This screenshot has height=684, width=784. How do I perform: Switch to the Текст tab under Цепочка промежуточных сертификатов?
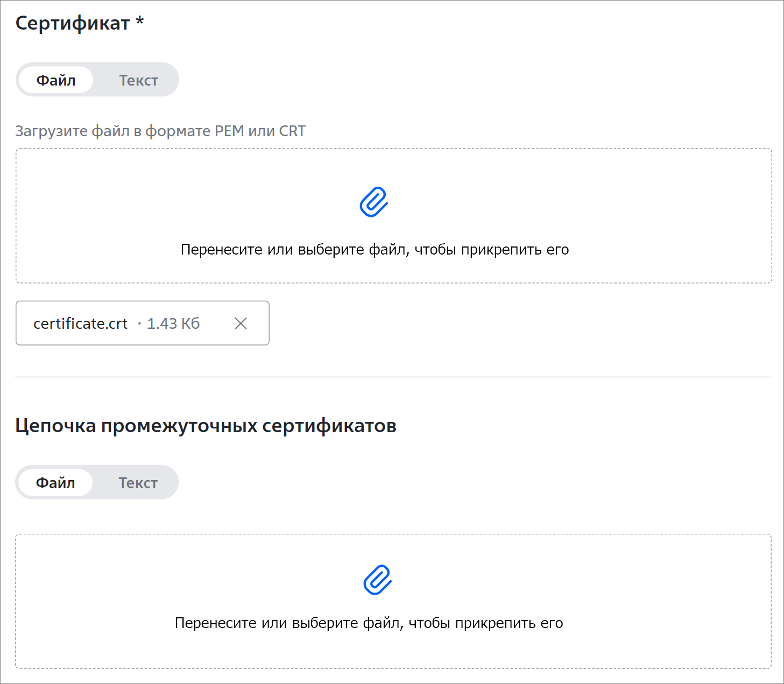[x=138, y=483]
